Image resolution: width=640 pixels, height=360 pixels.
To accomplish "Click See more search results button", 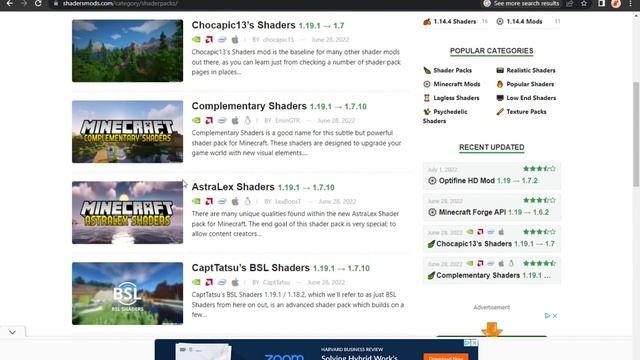I will [521, 3].
